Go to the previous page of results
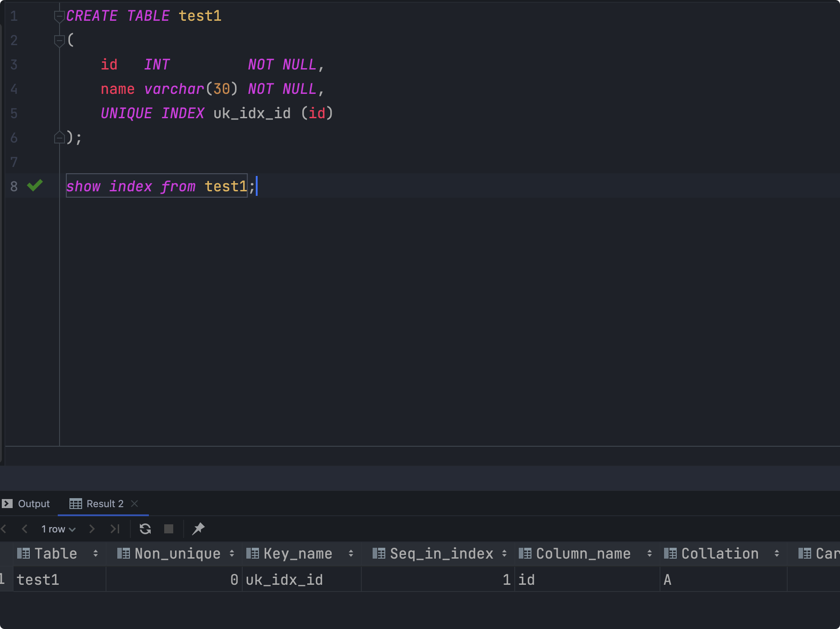The width and height of the screenshot is (840, 629). (x=25, y=529)
